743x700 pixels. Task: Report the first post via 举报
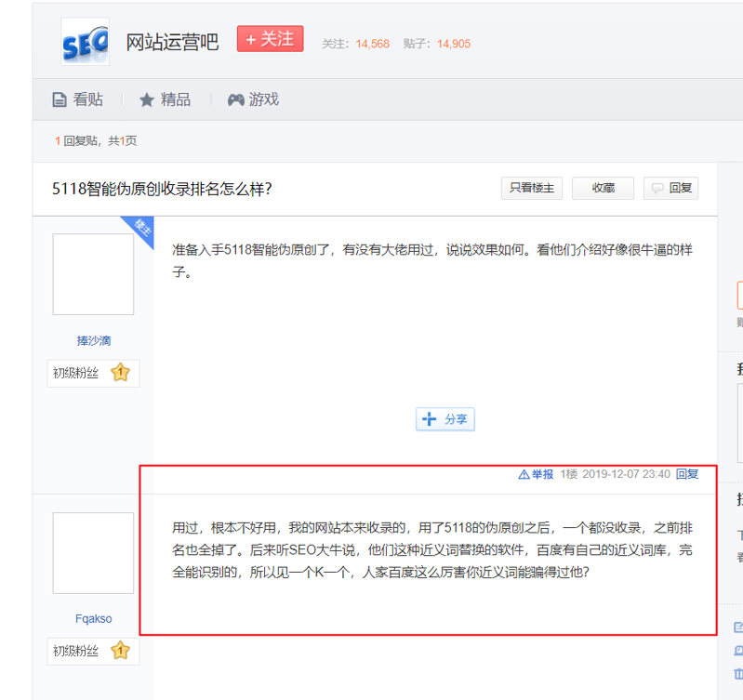pyautogui.click(x=536, y=474)
